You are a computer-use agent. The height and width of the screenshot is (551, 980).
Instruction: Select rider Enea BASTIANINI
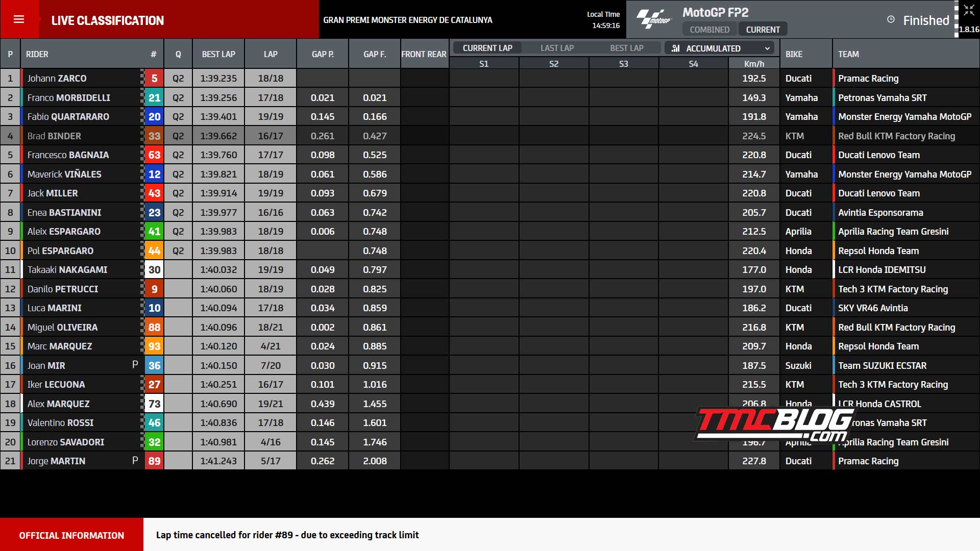[64, 212]
